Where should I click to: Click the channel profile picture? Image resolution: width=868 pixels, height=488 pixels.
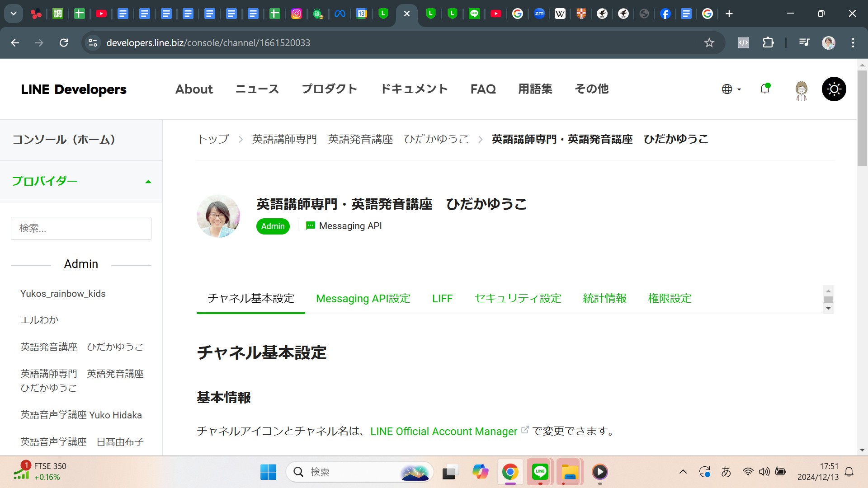click(x=218, y=216)
